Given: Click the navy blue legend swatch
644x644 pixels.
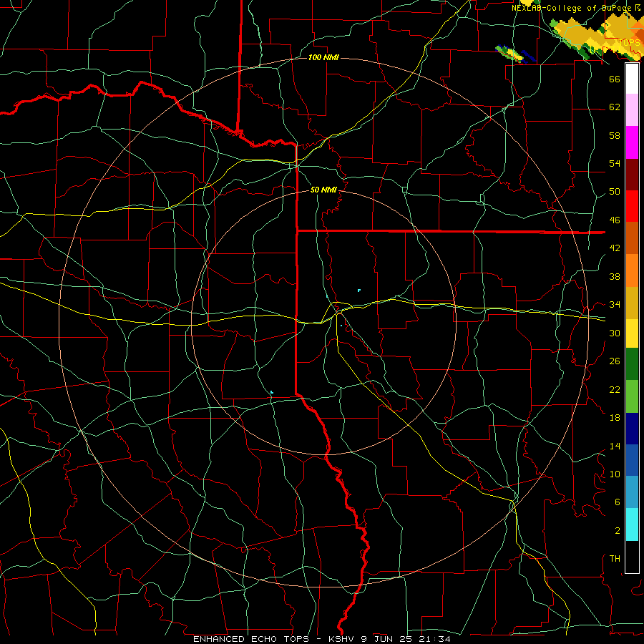Looking at the screenshot, I should 632,429.
